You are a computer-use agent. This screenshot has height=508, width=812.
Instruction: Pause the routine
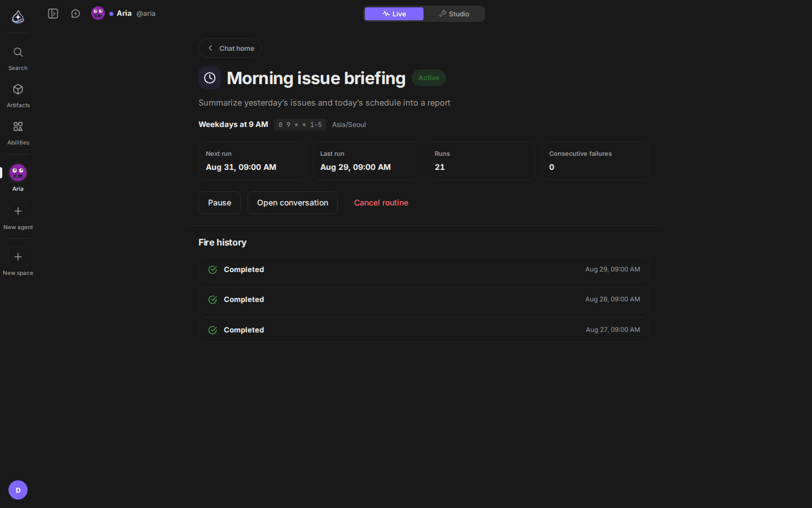coord(219,203)
